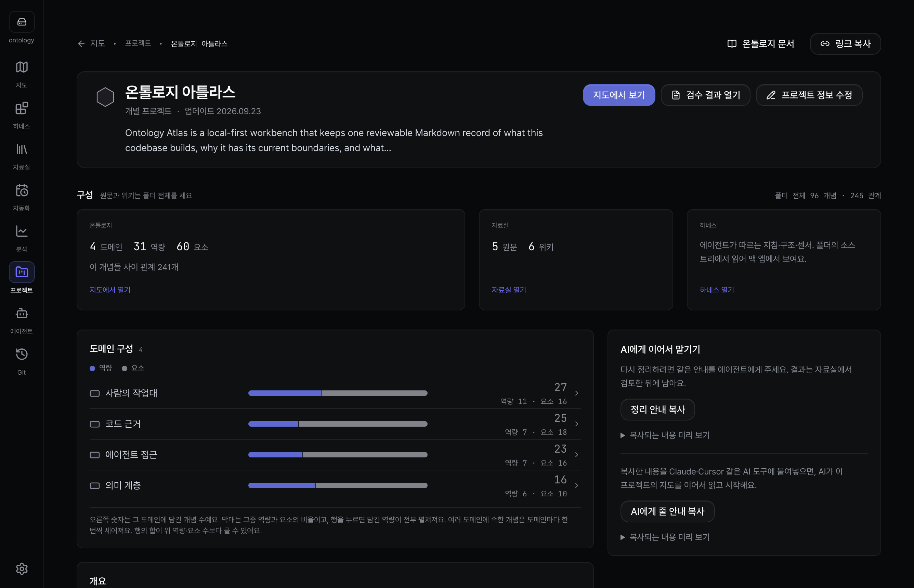Open 검수 결과 열기
914x588 pixels.
click(705, 95)
